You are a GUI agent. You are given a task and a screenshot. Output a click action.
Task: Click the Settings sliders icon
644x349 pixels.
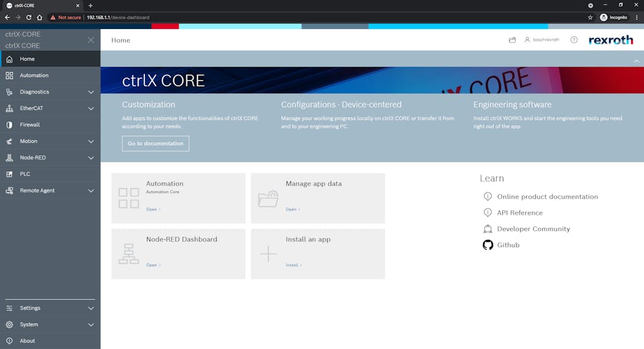click(x=10, y=308)
